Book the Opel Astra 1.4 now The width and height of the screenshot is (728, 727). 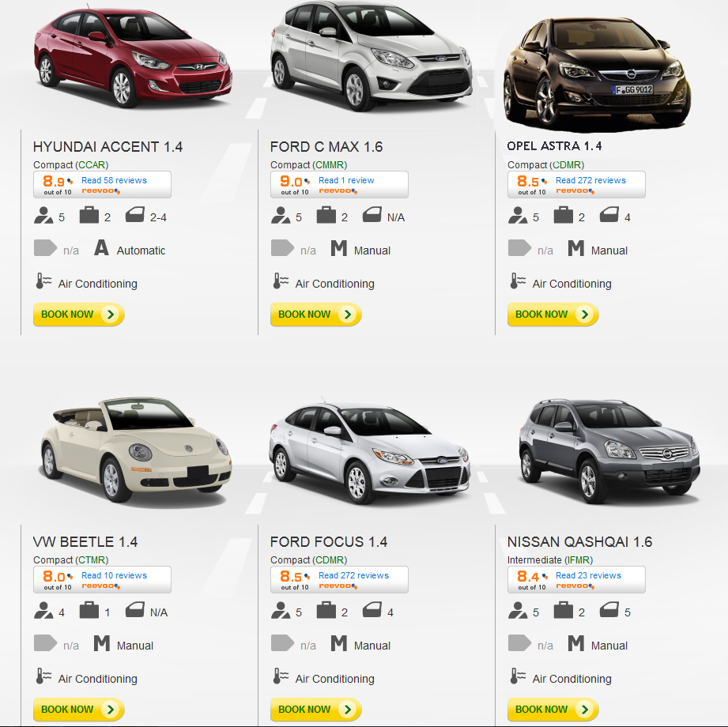click(553, 315)
